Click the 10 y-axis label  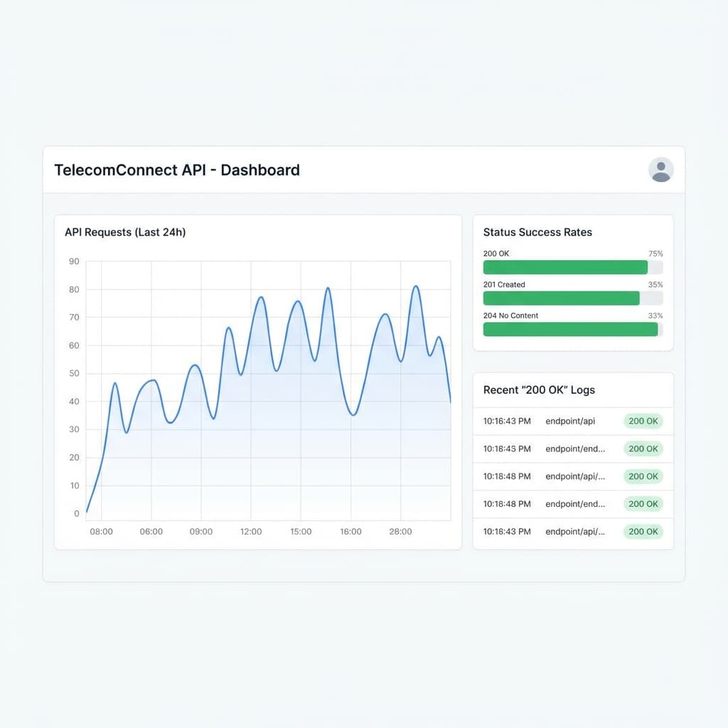(x=75, y=486)
